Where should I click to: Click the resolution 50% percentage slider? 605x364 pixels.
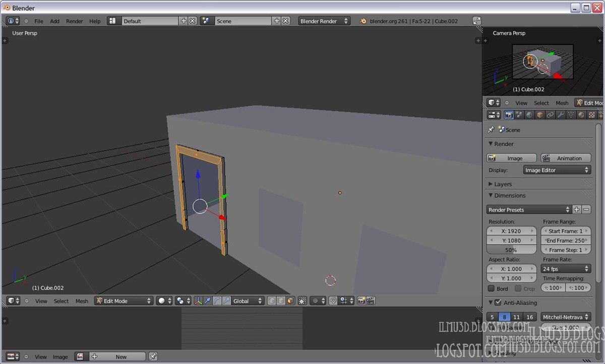512,250
